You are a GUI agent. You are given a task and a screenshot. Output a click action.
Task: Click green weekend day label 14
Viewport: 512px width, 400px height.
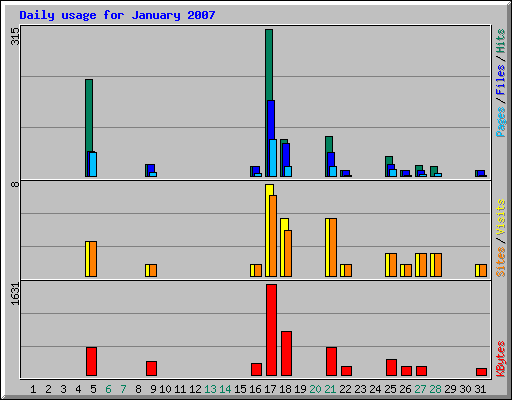[225, 389]
